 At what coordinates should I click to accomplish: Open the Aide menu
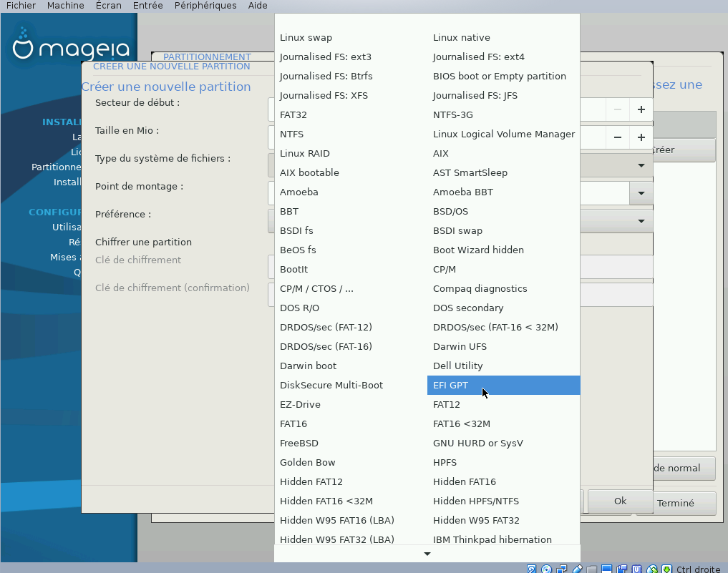tap(258, 6)
